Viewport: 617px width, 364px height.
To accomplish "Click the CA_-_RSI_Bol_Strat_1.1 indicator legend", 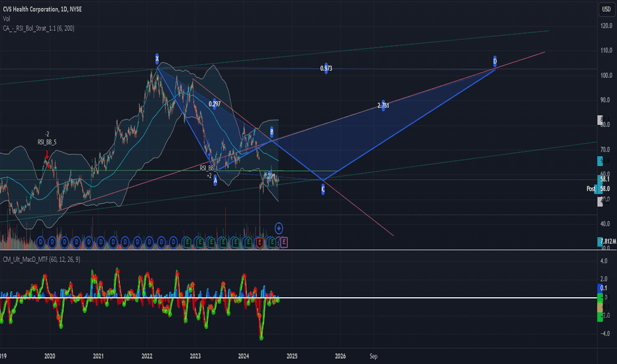I will [x=38, y=28].
